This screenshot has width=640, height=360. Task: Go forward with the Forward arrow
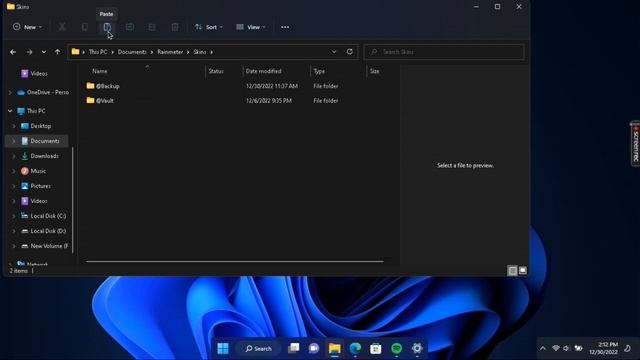[29, 52]
